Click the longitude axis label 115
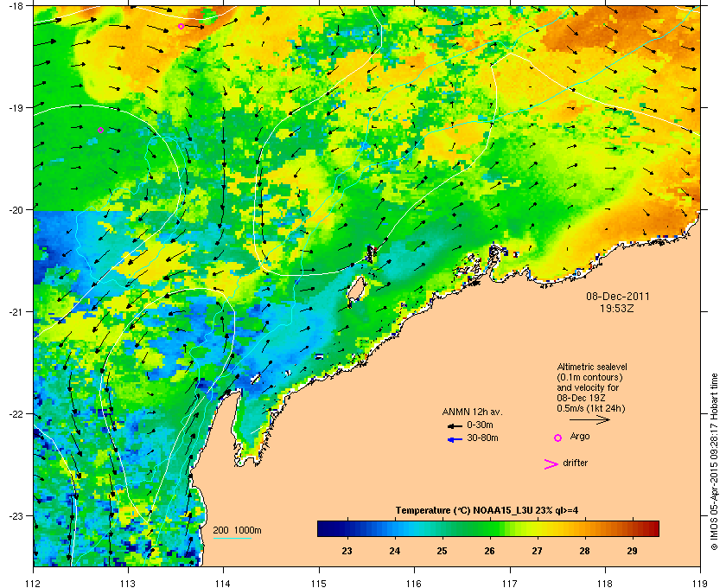This screenshot has height=588, width=726. (x=319, y=584)
